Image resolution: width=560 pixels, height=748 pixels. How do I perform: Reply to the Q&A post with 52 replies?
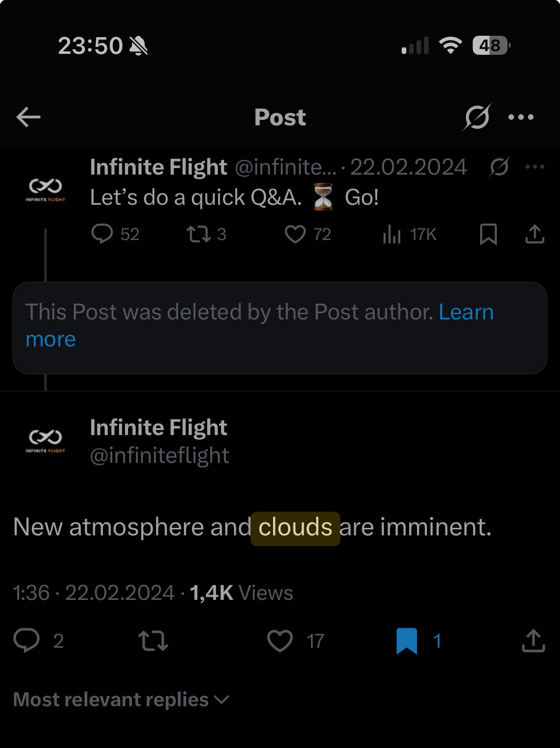pos(102,234)
